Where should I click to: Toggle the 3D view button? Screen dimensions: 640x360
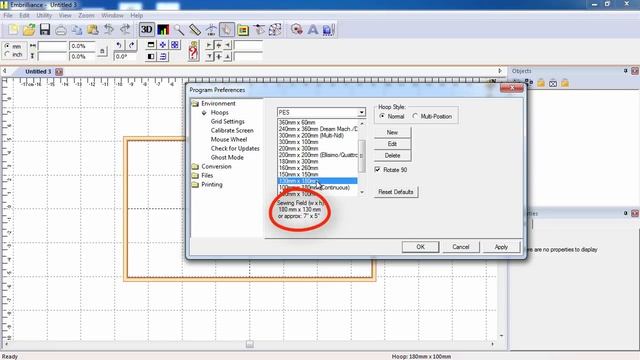point(147,29)
